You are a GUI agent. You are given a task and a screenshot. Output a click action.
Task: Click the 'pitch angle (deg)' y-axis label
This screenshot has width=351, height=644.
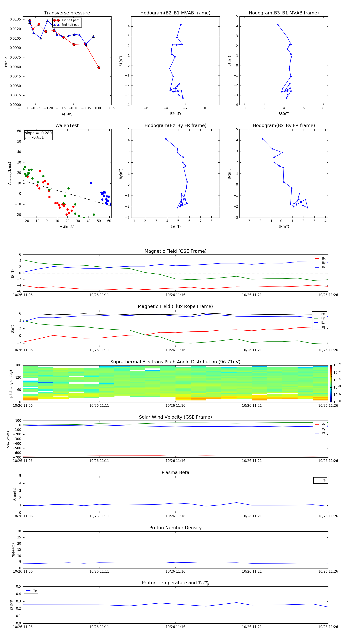pos(11,384)
